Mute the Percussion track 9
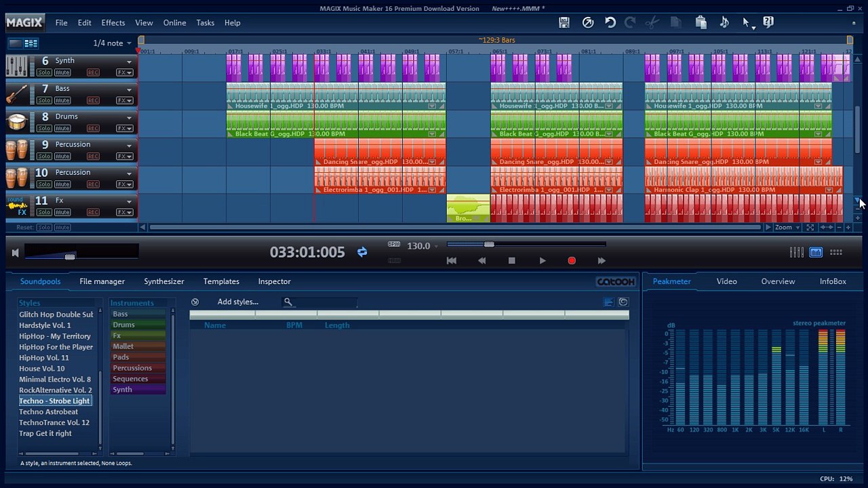The width and height of the screenshot is (868, 488). 62,156
